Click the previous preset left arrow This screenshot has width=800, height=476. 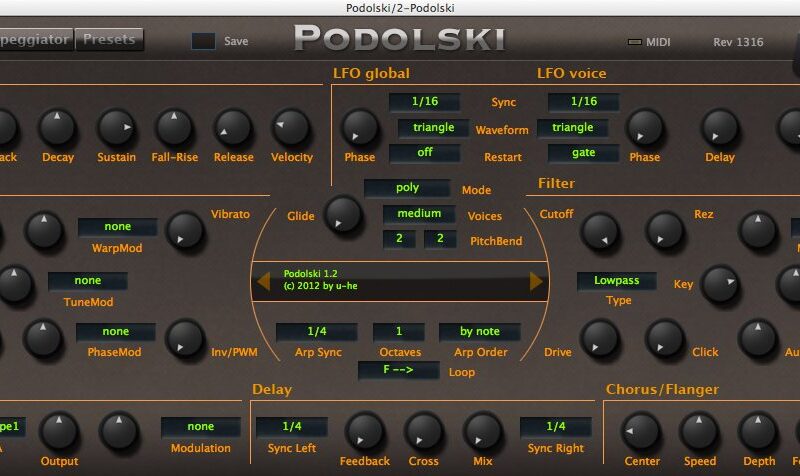coord(263,282)
